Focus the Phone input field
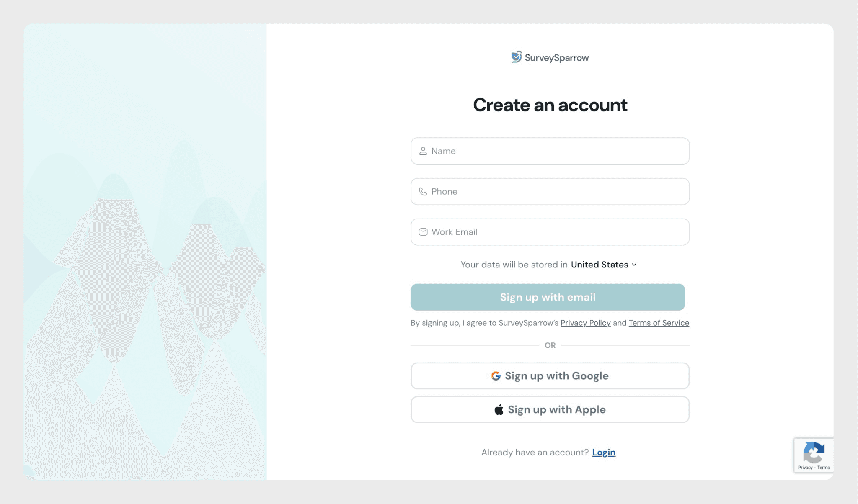Image resolution: width=858 pixels, height=504 pixels. (x=557, y=192)
